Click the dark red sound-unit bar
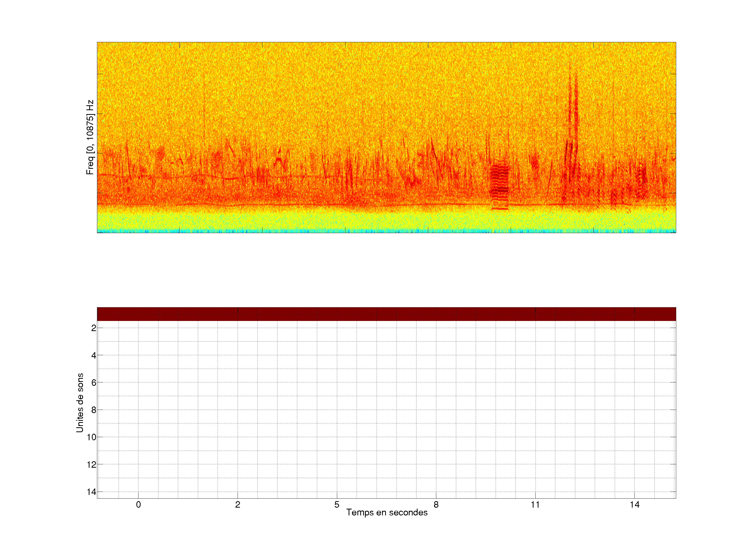 tap(386, 314)
